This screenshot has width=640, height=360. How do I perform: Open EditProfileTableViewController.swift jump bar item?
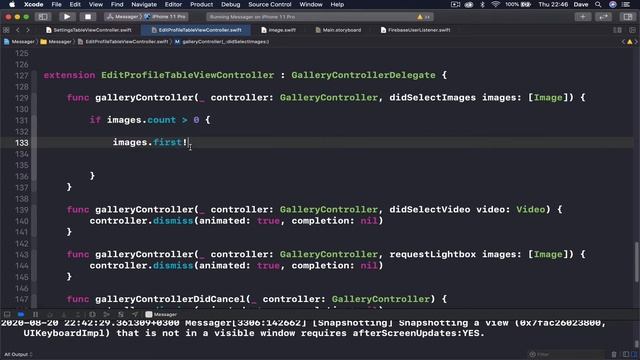(123, 42)
